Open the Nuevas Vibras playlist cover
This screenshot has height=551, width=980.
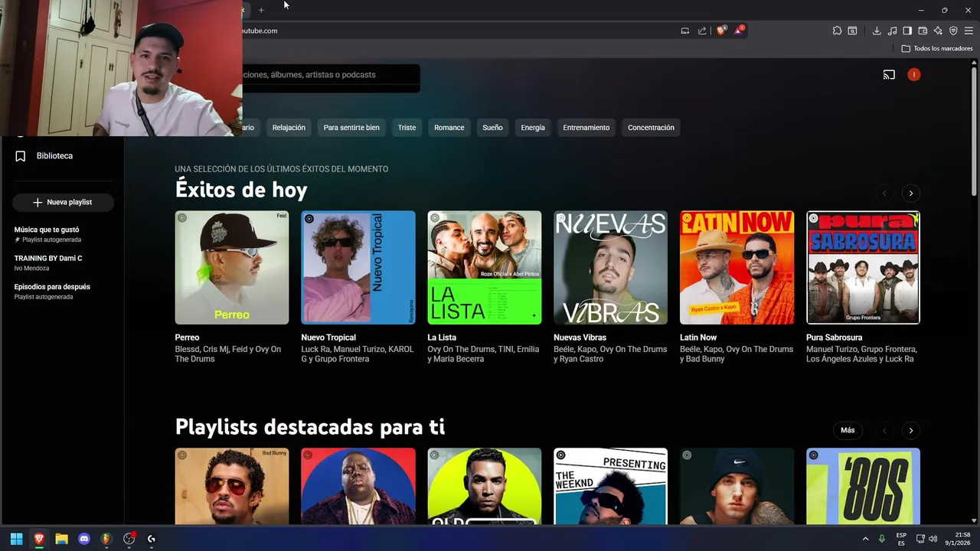pyautogui.click(x=611, y=268)
